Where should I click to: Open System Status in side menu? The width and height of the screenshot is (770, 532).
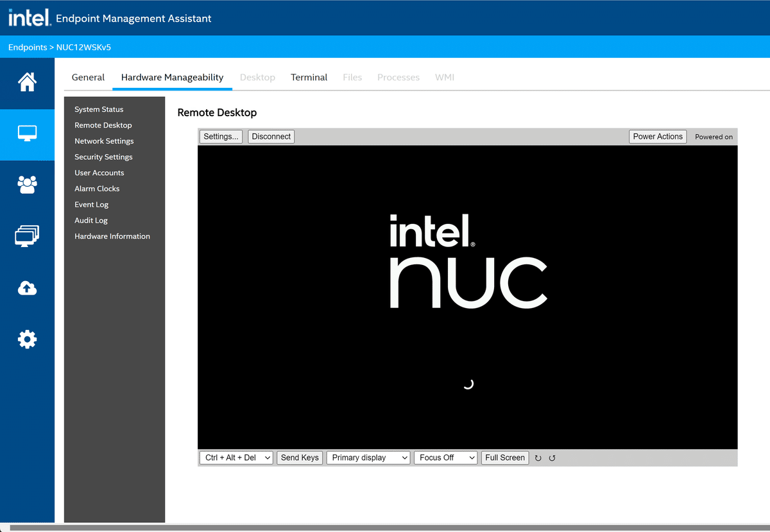[x=99, y=109]
